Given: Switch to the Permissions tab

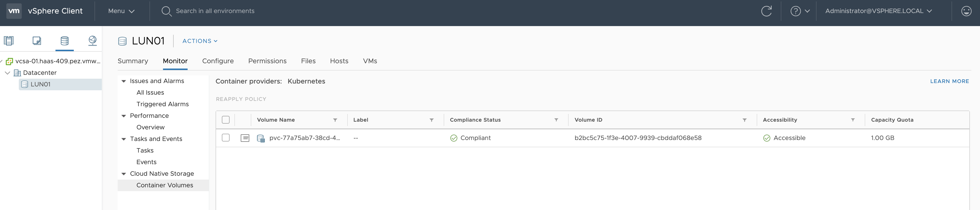Looking at the screenshot, I should 267,61.
